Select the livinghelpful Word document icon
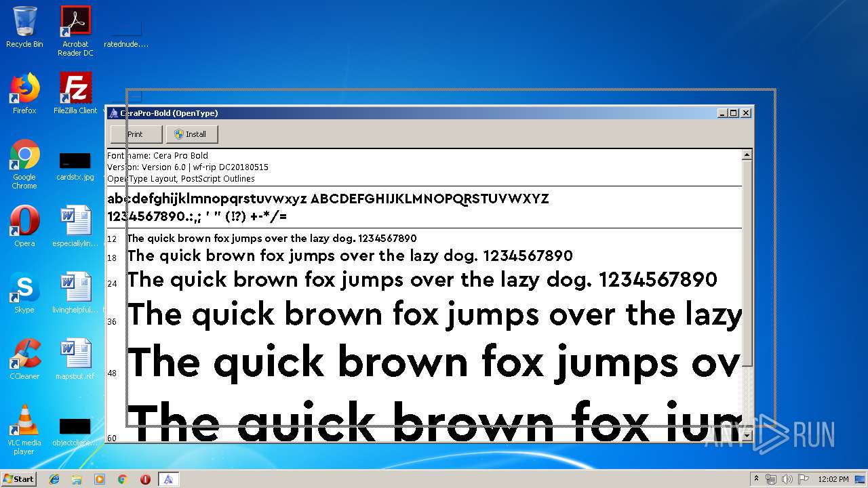The height and width of the screenshot is (488, 868). [75, 293]
